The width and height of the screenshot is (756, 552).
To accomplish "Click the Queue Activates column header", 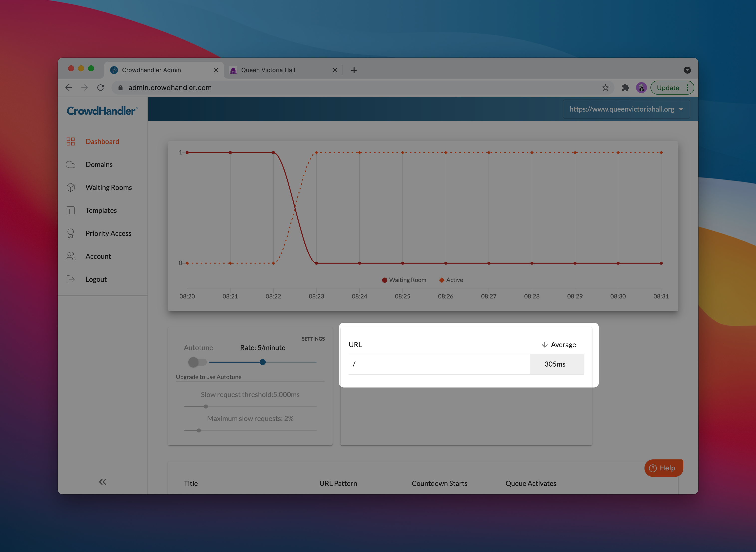I will pyautogui.click(x=531, y=483).
